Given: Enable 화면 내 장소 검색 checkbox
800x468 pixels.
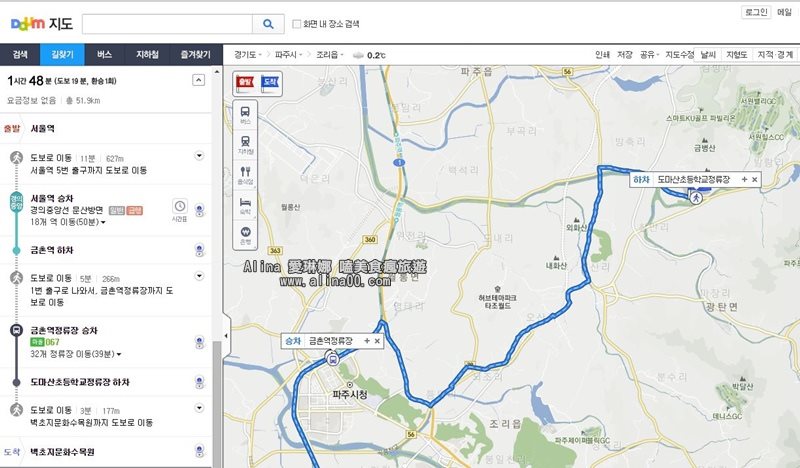Looking at the screenshot, I should pyautogui.click(x=296, y=24).
